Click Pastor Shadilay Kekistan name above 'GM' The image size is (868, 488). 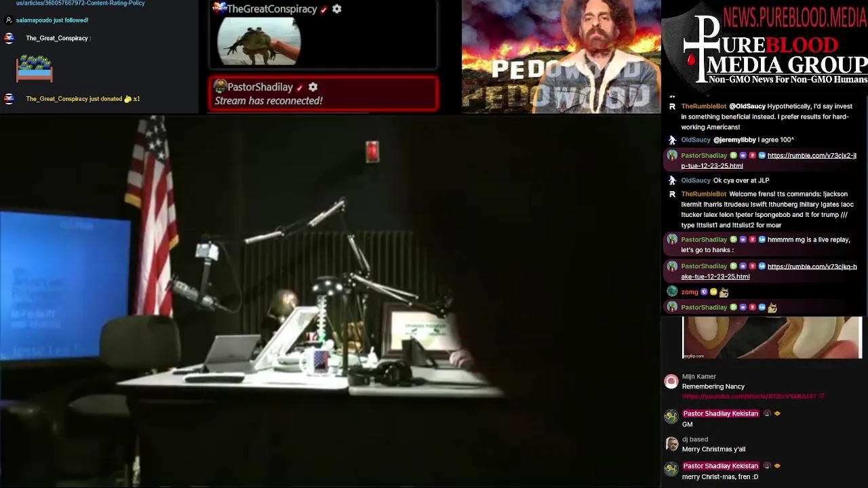click(x=720, y=413)
